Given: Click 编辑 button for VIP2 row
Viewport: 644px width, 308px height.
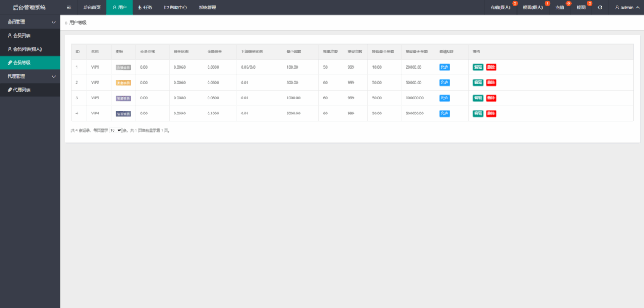Looking at the screenshot, I should tap(478, 82).
